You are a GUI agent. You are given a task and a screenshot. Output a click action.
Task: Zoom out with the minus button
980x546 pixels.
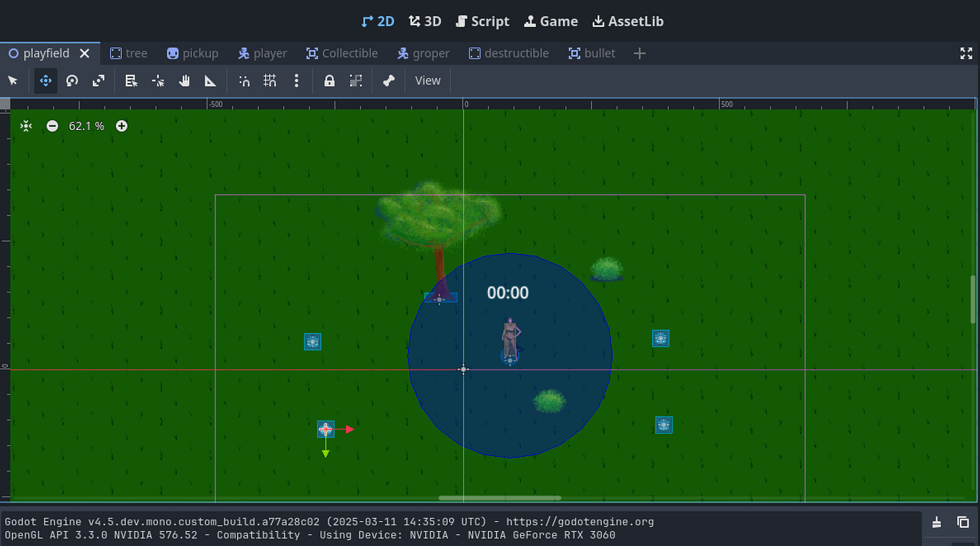tap(53, 126)
